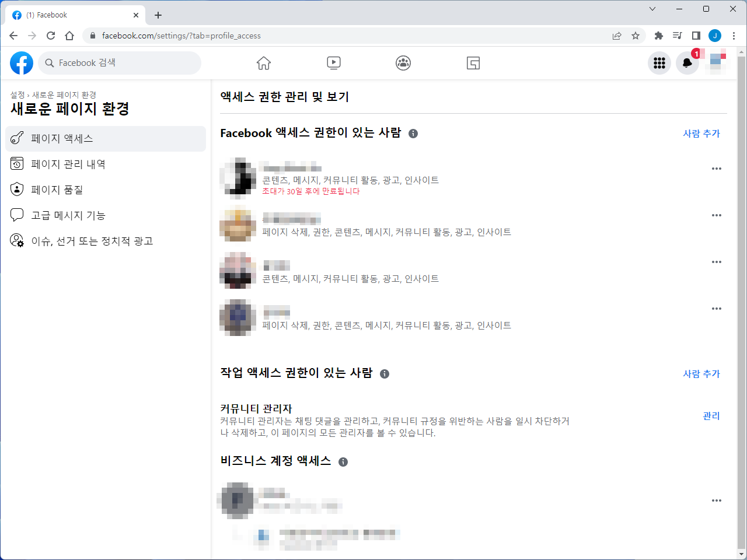Click the Facebook 검색 search box
Image resolution: width=747 pixels, height=560 pixels.
pyautogui.click(x=120, y=63)
